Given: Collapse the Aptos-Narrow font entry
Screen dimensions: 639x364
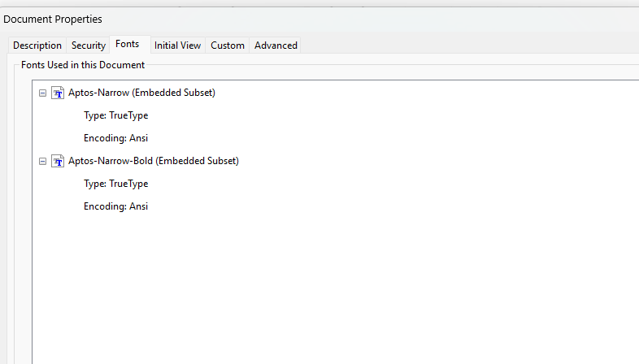Looking at the screenshot, I should pyautogui.click(x=42, y=93).
